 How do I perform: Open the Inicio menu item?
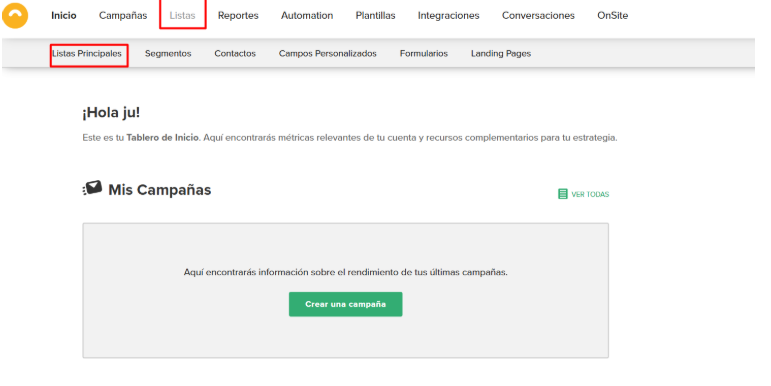64,15
